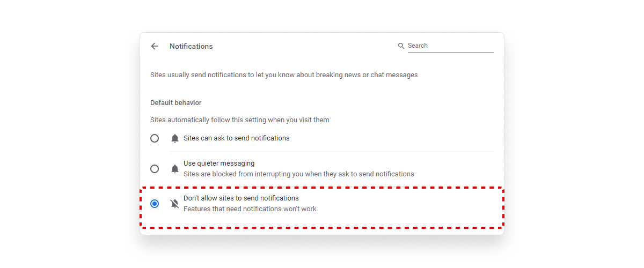The height and width of the screenshot is (268, 644).
Task: Click 'Use quieter messaging' label
Action: tap(219, 163)
